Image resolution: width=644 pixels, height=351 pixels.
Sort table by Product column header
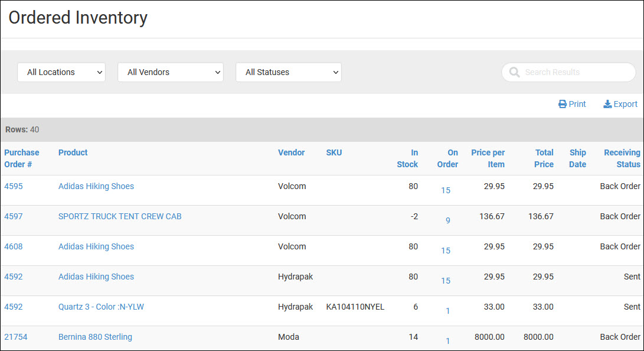(x=73, y=152)
